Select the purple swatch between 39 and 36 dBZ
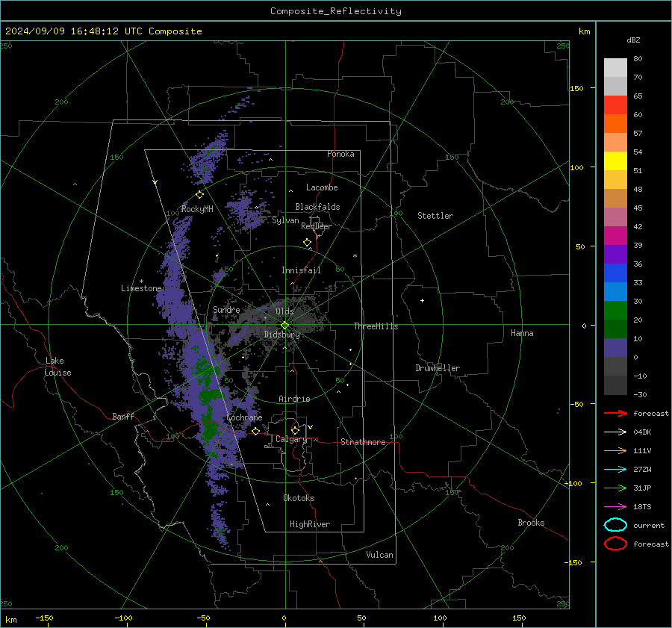The image size is (672, 628). [x=615, y=255]
